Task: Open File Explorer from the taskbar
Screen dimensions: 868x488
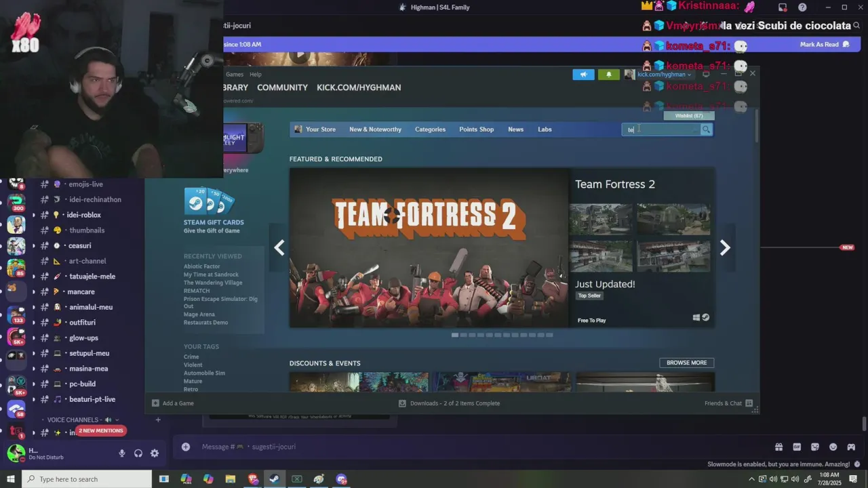Action: coord(230,479)
